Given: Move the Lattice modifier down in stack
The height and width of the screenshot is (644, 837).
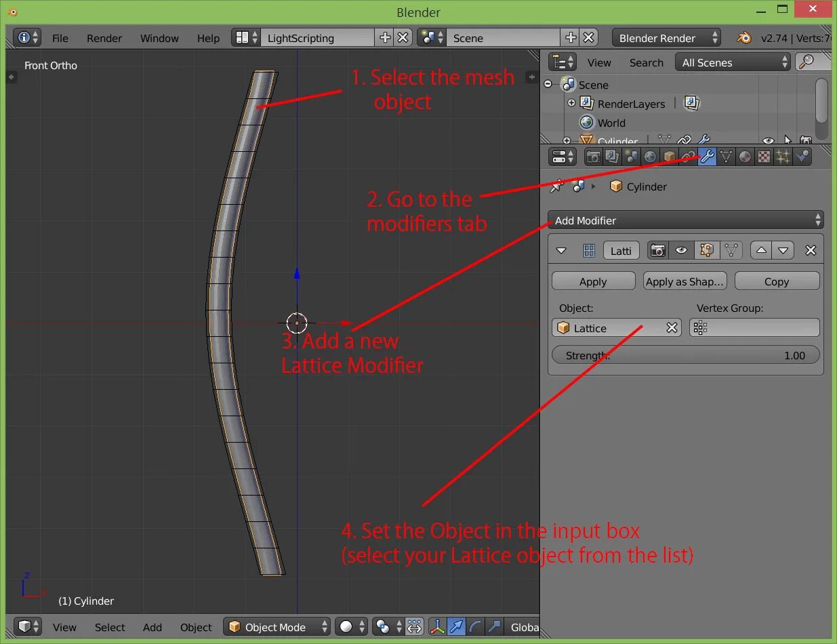Looking at the screenshot, I should click(783, 250).
